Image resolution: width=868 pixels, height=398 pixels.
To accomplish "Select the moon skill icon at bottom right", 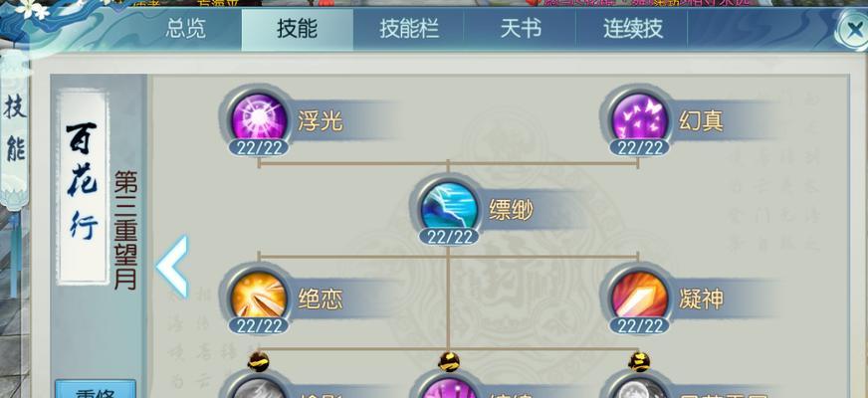I will click(639, 388).
